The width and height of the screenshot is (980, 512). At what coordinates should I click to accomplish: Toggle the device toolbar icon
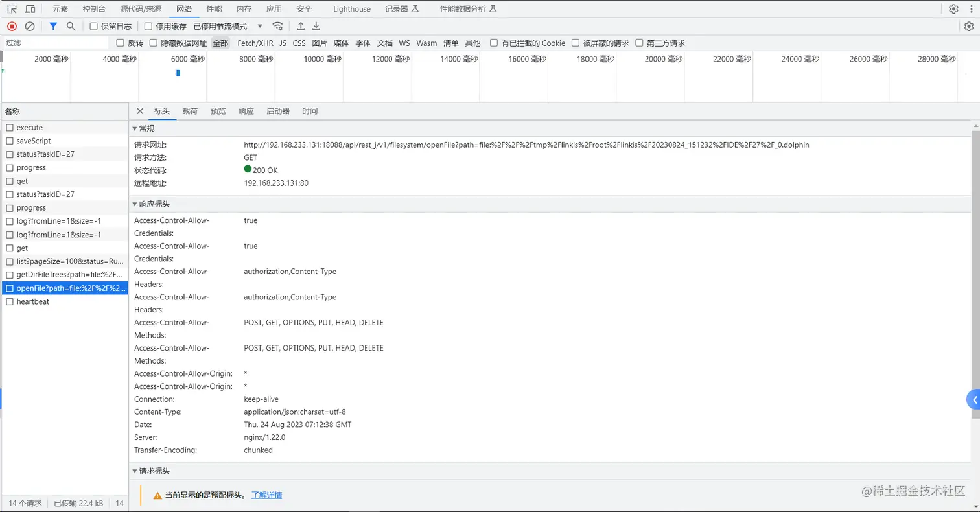(x=30, y=9)
